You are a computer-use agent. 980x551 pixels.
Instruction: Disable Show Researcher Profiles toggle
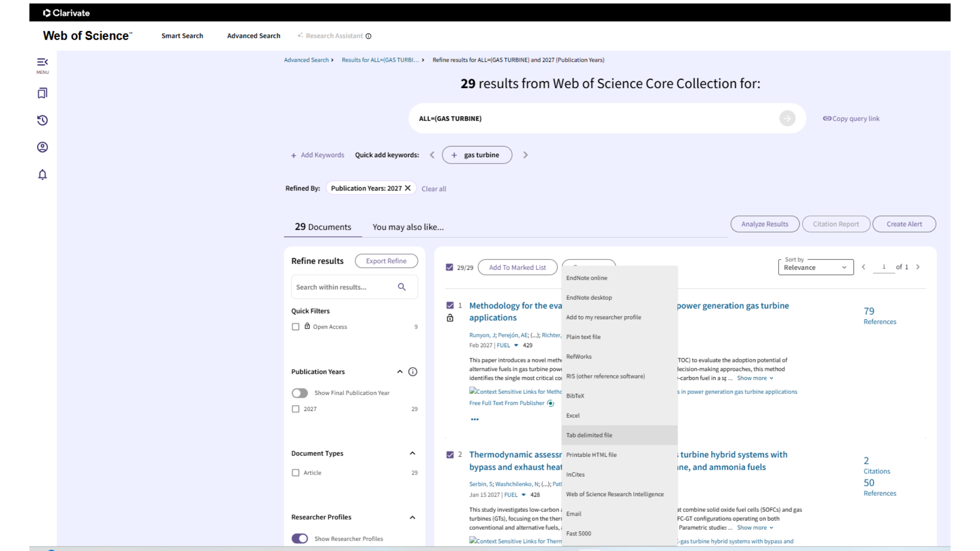pos(300,539)
